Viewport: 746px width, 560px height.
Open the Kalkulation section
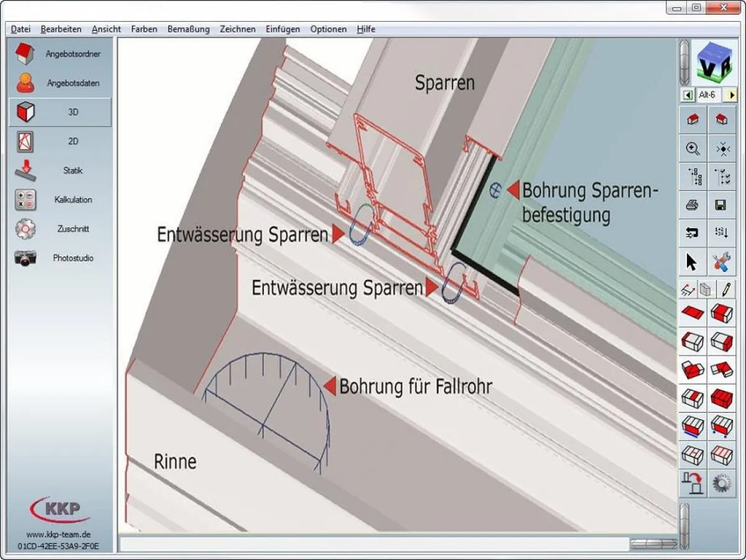point(59,200)
